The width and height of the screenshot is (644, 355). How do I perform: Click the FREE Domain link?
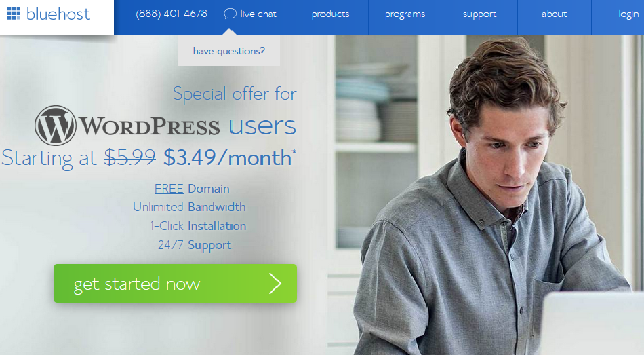[x=192, y=189]
